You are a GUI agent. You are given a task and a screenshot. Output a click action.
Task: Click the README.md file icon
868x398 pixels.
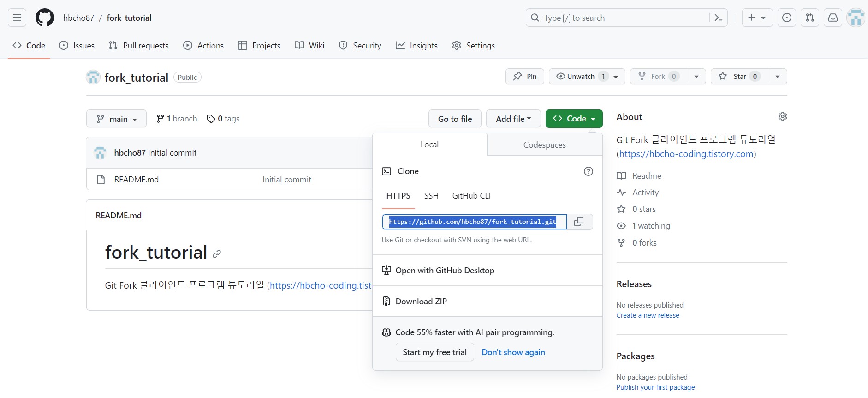[101, 180]
